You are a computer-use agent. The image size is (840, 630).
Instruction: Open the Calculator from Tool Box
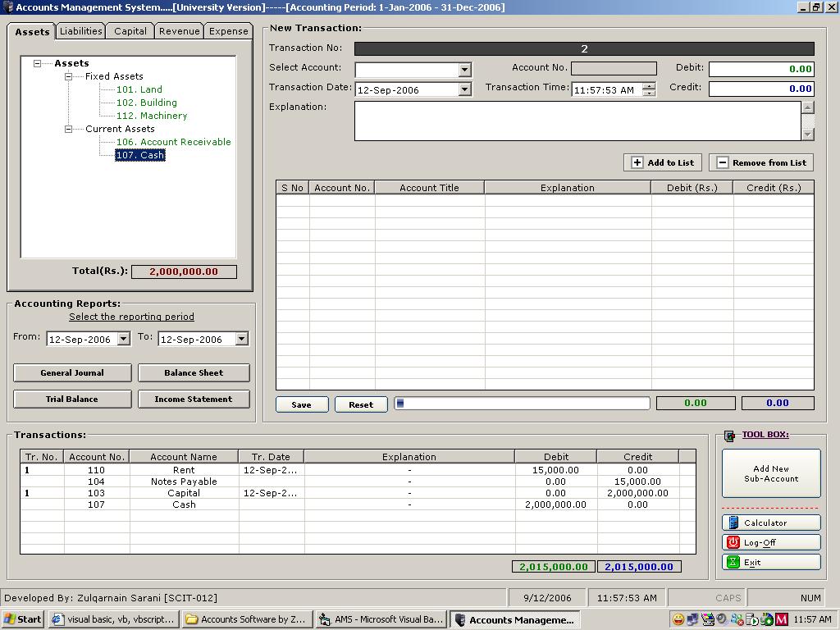(771, 523)
